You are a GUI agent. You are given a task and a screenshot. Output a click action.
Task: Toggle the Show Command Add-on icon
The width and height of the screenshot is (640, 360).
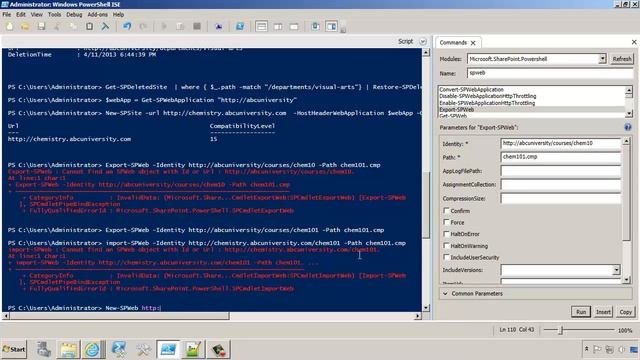pyautogui.click(x=331, y=27)
